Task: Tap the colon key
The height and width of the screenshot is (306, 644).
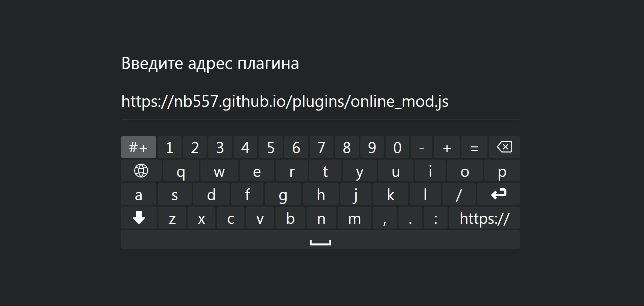Action: click(435, 218)
